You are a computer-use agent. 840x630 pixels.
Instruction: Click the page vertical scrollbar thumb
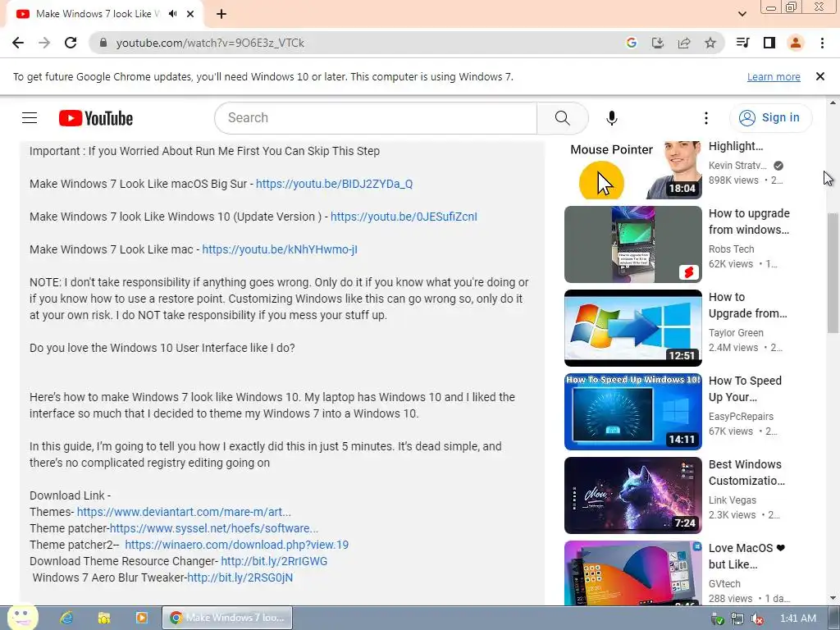point(833,273)
